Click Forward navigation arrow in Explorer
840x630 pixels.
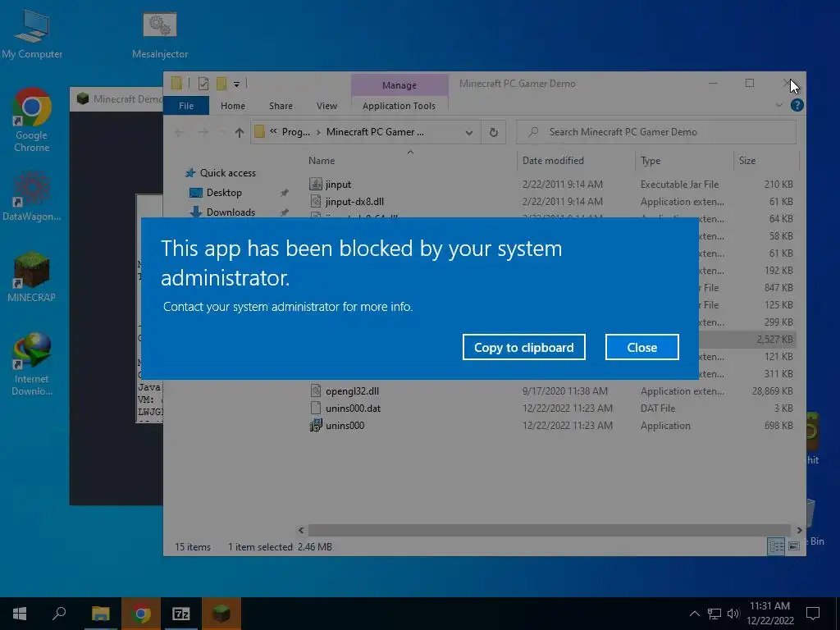tap(203, 132)
